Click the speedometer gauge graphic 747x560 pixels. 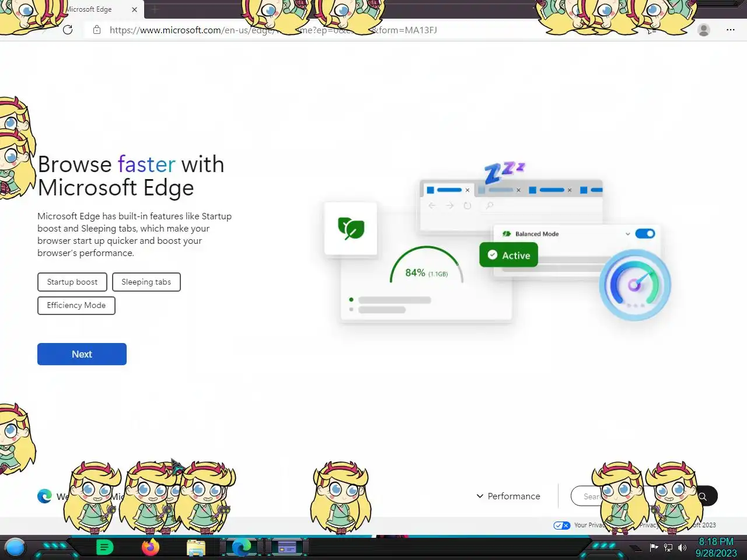tap(635, 285)
